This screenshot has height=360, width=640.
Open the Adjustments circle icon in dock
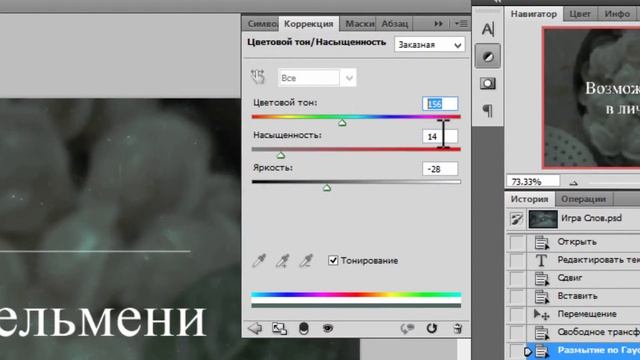[x=488, y=56]
